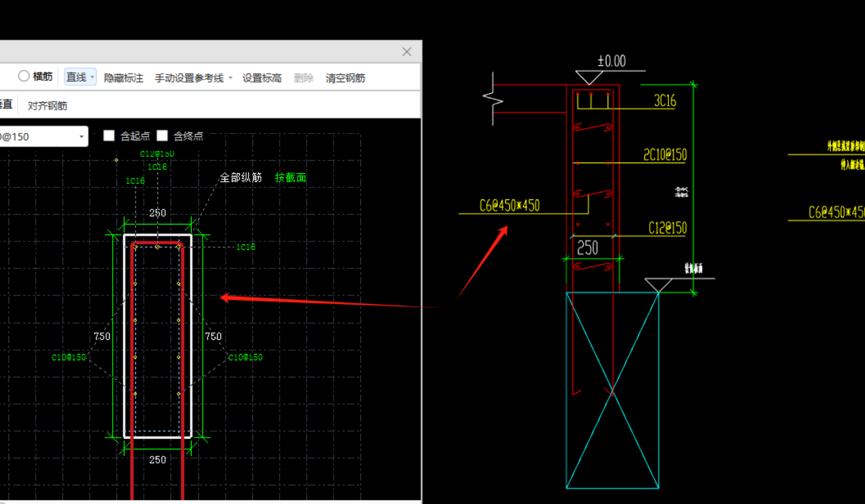Screen dimensions: 865x504
Task: Select the 横筋 radio button
Action: pos(23,76)
